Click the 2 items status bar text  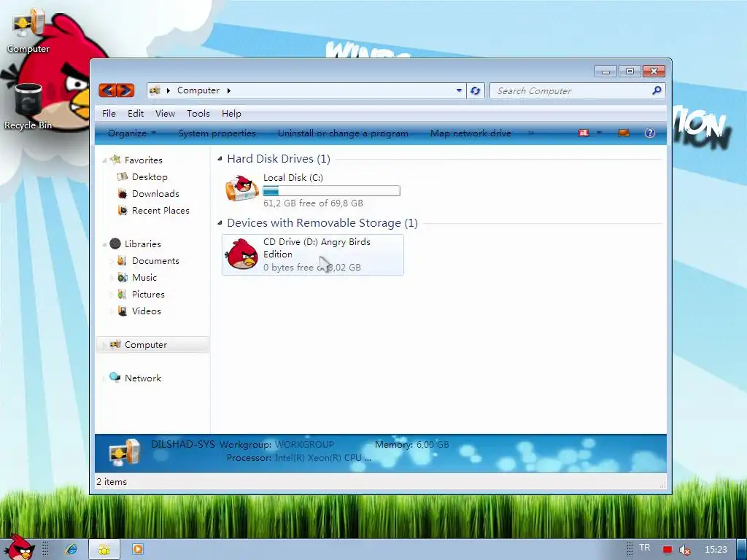pos(112,482)
